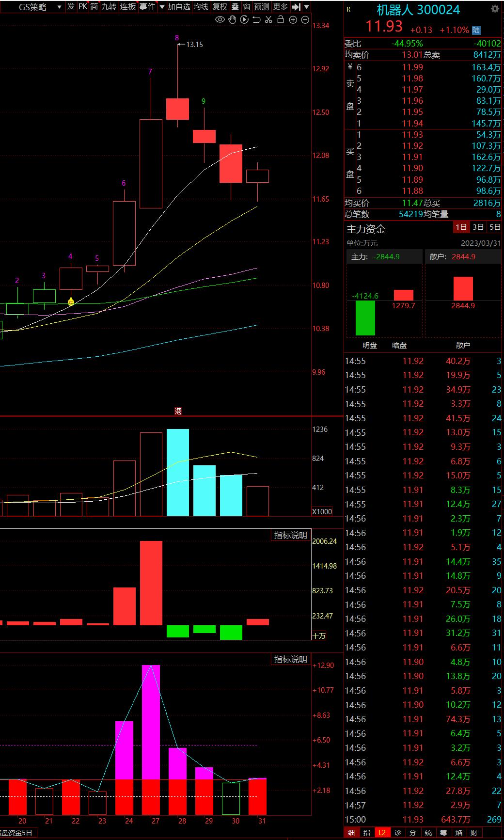Viewport: 504px width, 840px height.
Task: Click the yellow marker icon on the candlestick chart
Action: [x=71, y=302]
